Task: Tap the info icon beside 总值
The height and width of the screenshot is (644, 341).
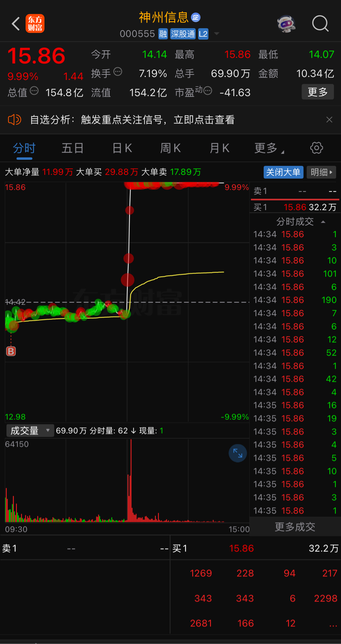Action: click(x=34, y=91)
